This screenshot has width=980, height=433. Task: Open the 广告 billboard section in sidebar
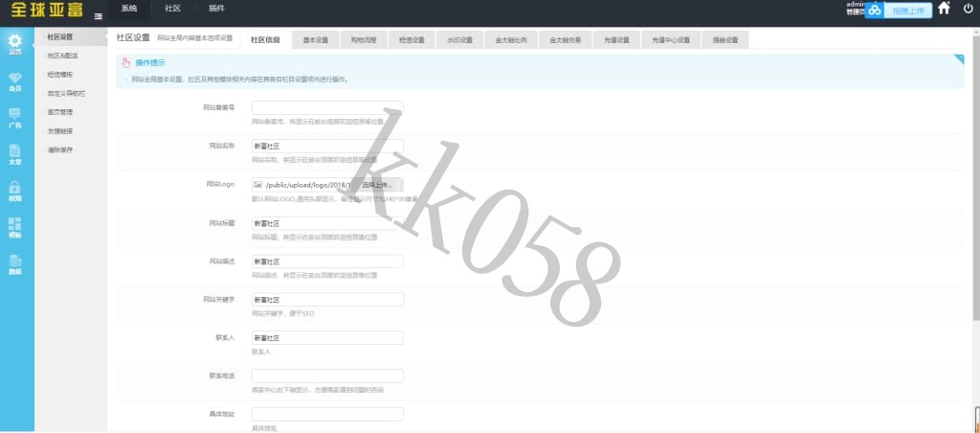[15, 118]
